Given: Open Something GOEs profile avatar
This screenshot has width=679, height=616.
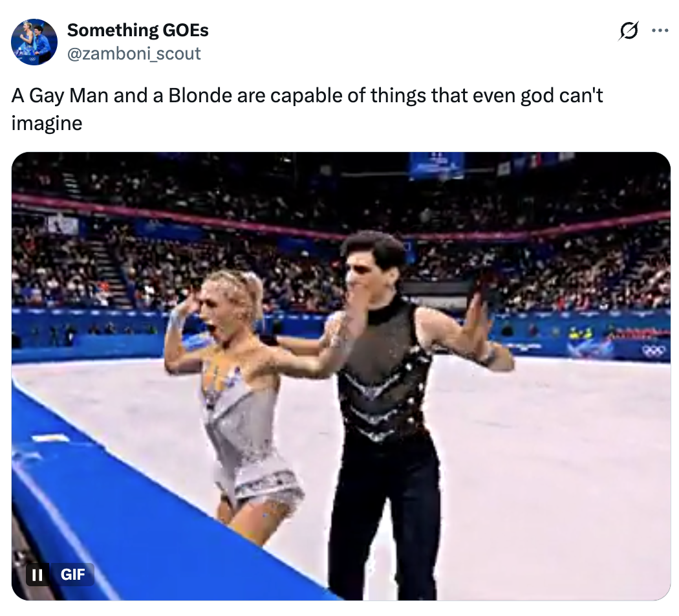Looking at the screenshot, I should point(34,42).
